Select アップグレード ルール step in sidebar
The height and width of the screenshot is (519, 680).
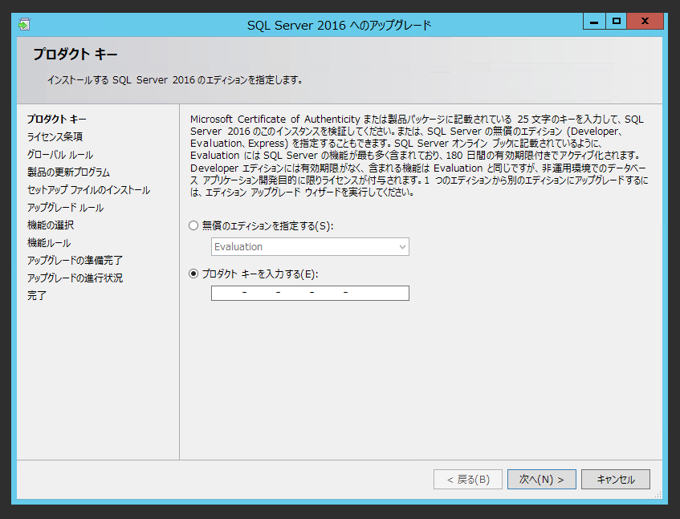tap(65, 208)
